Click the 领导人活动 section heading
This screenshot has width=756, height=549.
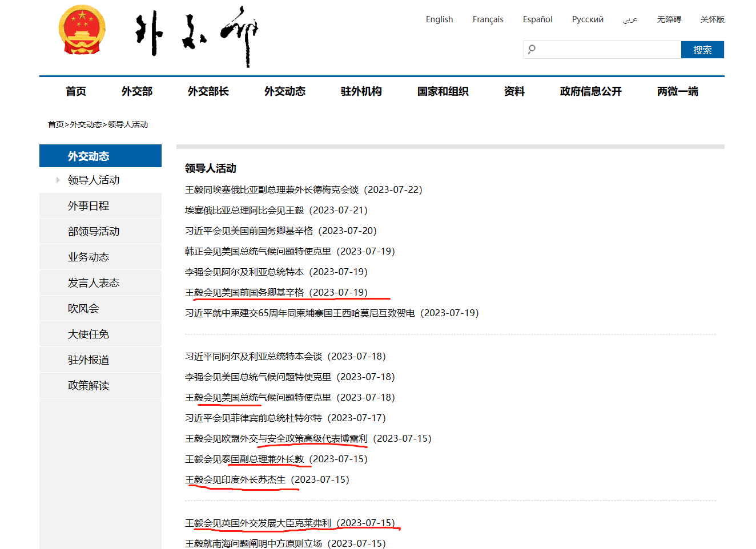click(x=211, y=168)
